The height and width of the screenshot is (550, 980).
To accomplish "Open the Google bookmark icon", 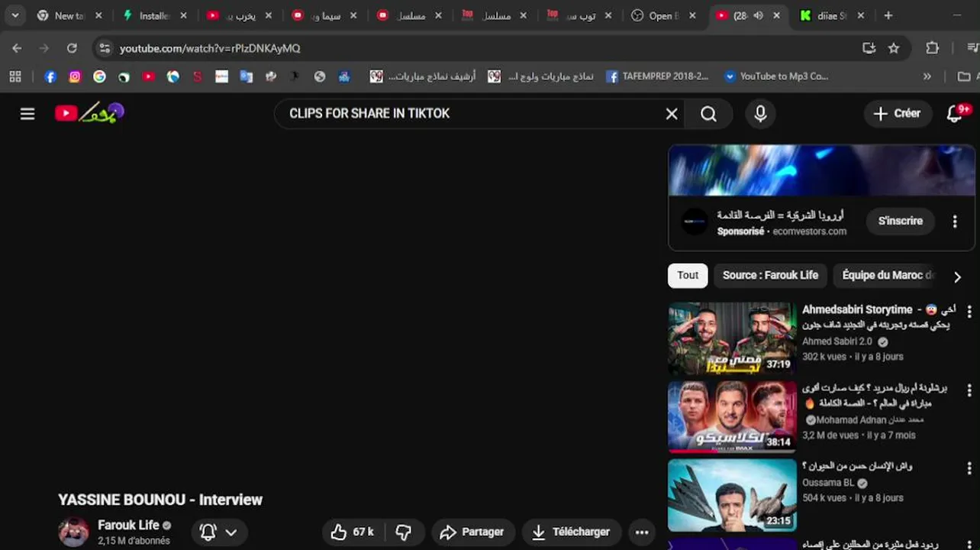I will coord(99,76).
